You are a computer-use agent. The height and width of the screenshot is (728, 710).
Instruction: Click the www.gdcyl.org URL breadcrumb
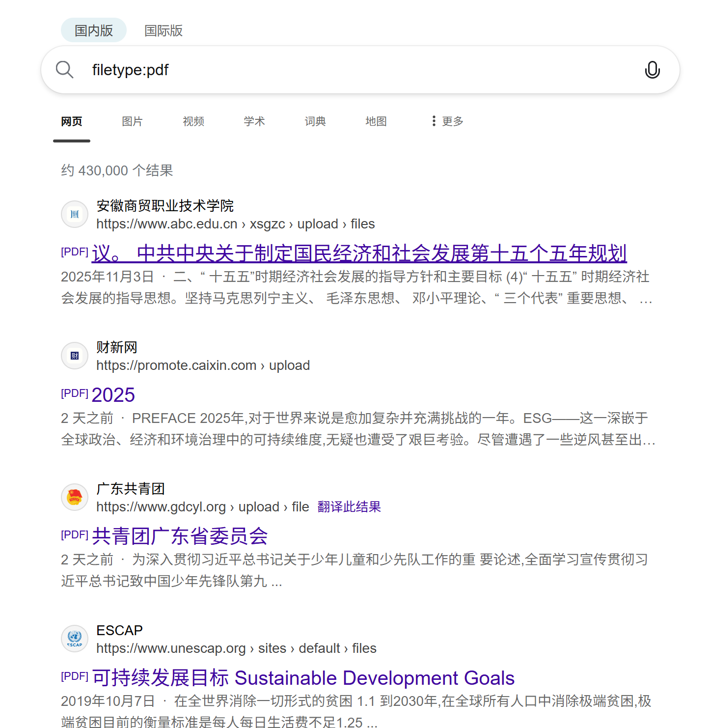[x=202, y=507]
